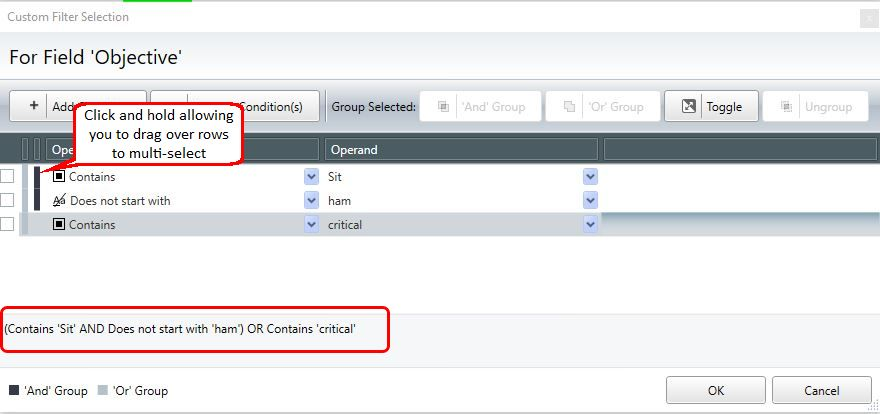Check the checkbox for ham row
The image size is (880, 414).
[7, 200]
